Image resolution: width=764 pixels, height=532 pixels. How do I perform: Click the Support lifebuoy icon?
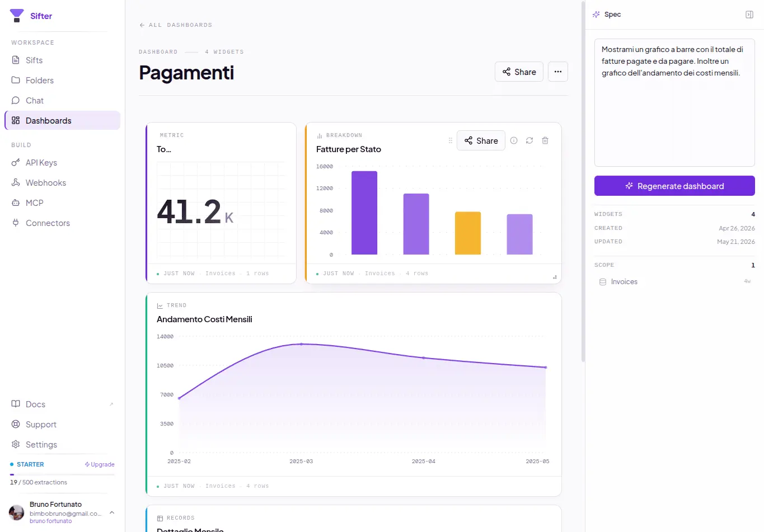tap(16, 424)
